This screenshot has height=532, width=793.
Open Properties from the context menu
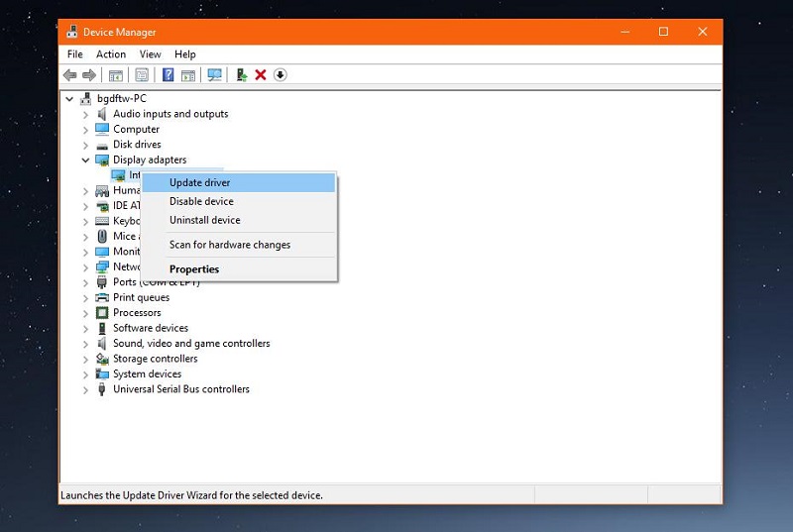click(194, 269)
